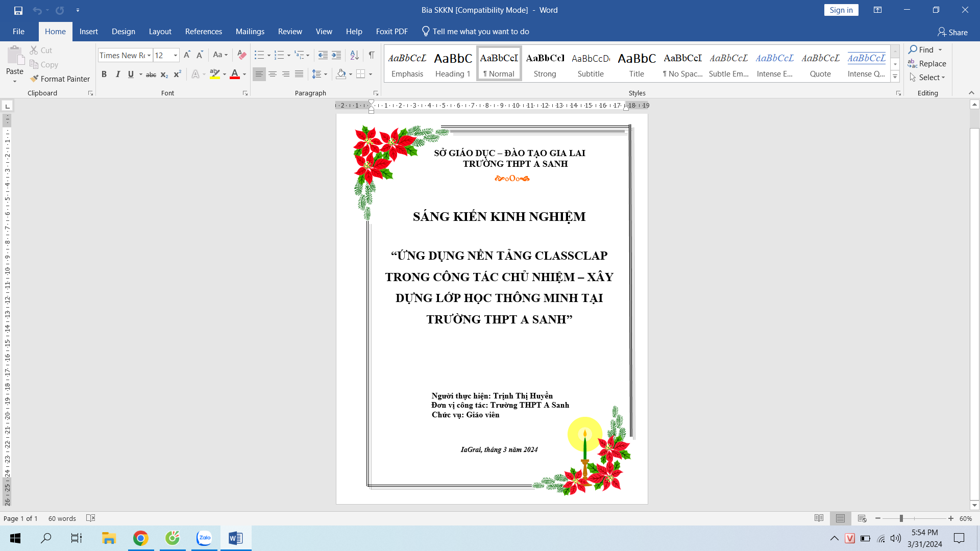Open the Paste options dropdown arrow
The image size is (980, 551).
pos(15,82)
